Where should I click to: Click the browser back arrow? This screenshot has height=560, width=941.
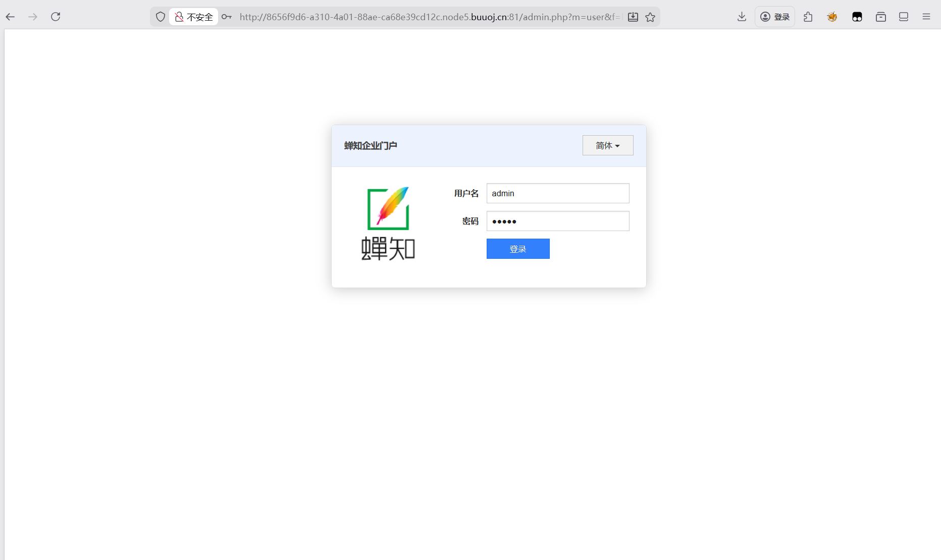coord(11,17)
